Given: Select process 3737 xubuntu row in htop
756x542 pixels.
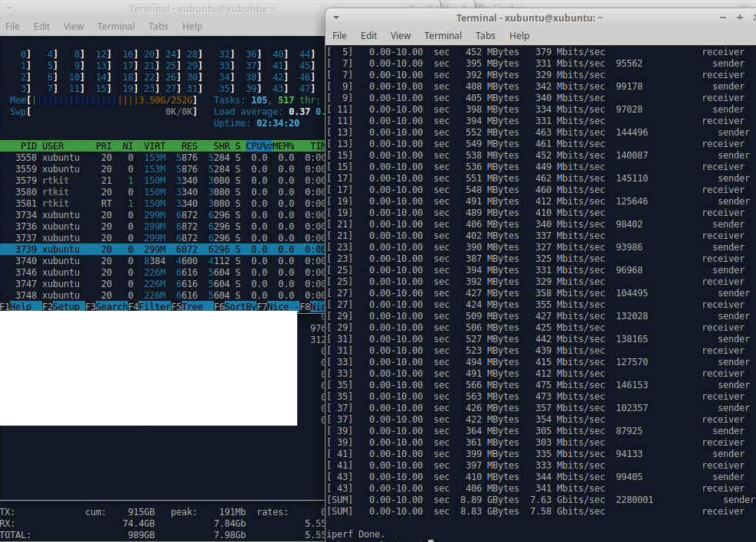Looking at the screenshot, I should click(162, 238).
